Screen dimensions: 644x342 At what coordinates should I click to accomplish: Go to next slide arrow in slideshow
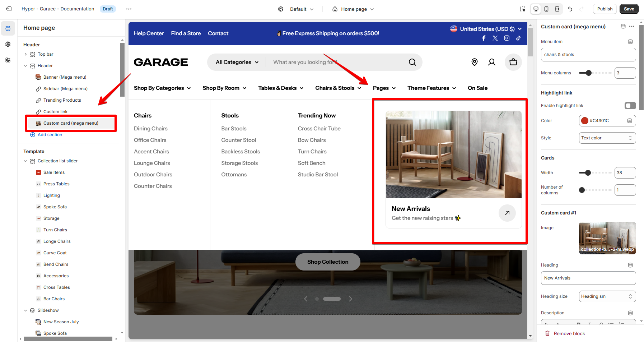[350, 299]
